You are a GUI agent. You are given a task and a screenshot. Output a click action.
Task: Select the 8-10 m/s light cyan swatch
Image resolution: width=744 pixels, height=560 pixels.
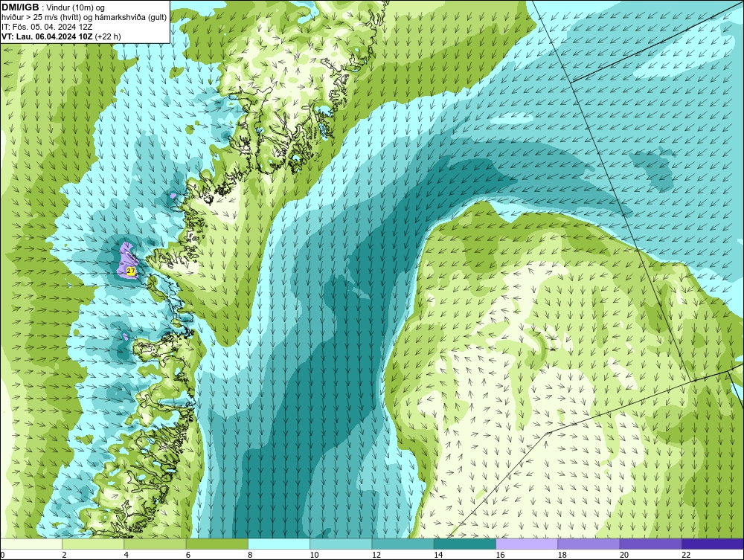[x=279, y=544]
